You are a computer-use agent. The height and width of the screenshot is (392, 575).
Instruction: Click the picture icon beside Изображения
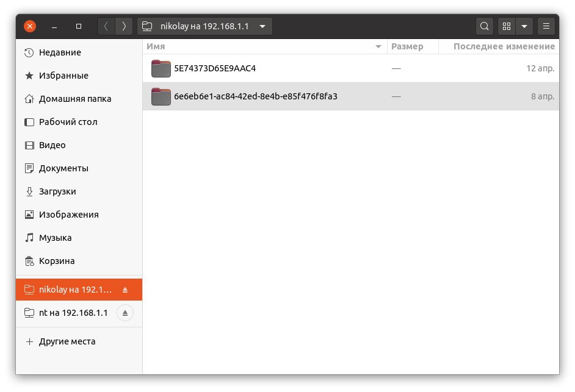(29, 215)
